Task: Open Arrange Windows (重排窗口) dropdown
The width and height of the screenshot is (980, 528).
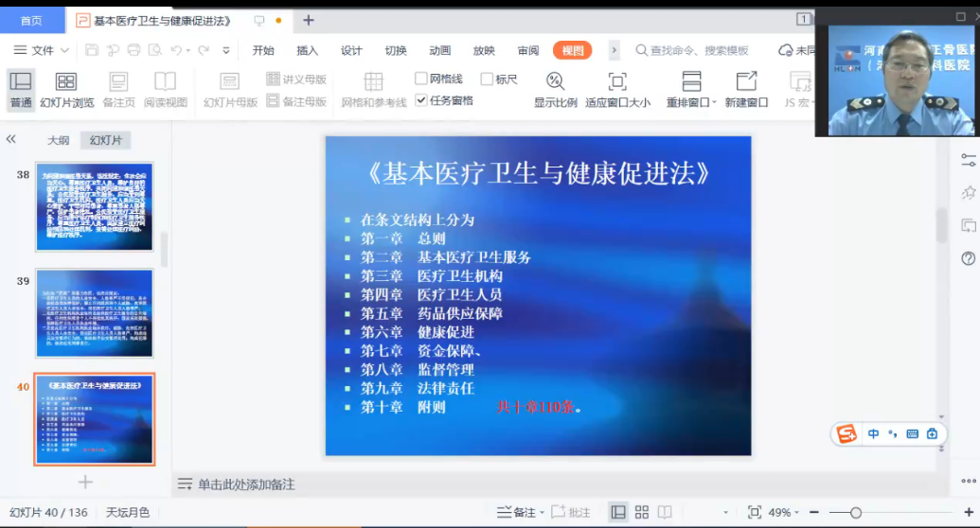Action: (692, 90)
